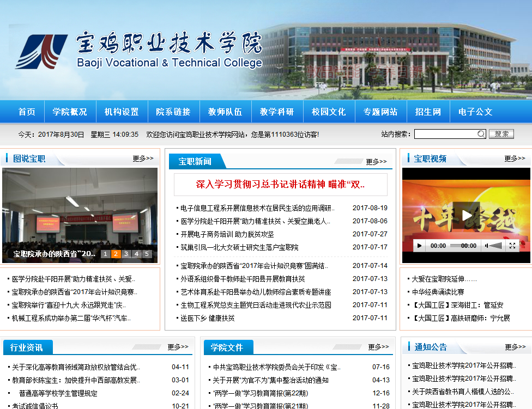Open 更多>> for 图说宝职 panel
Viewport: 532px width, 409px height.
pyautogui.click(x=143, y=158)
